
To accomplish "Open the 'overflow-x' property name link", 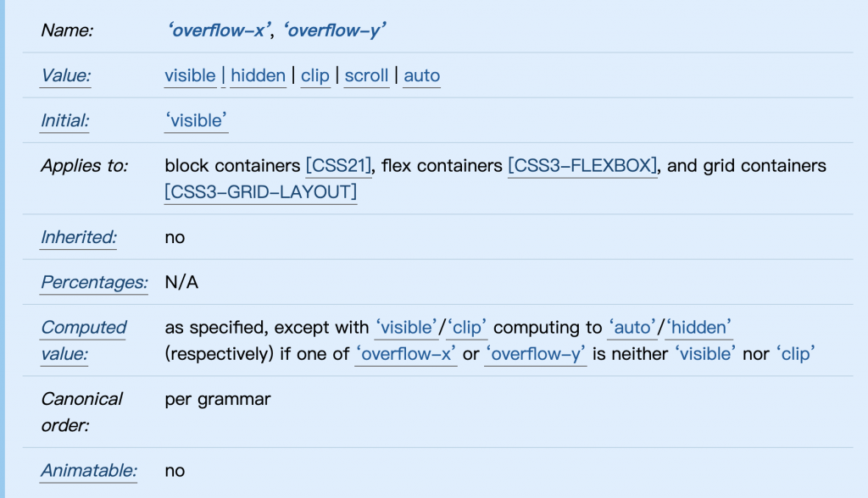I will [219, 30].
